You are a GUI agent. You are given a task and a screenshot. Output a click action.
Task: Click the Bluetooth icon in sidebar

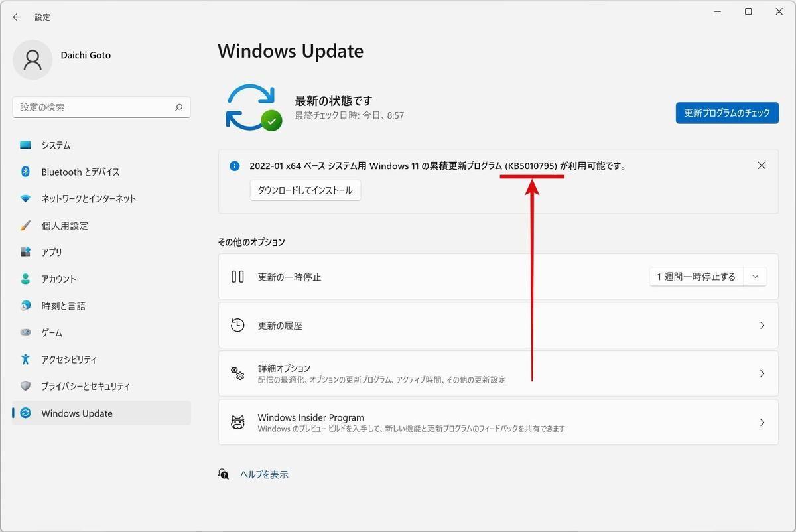(x=26, y=172)
